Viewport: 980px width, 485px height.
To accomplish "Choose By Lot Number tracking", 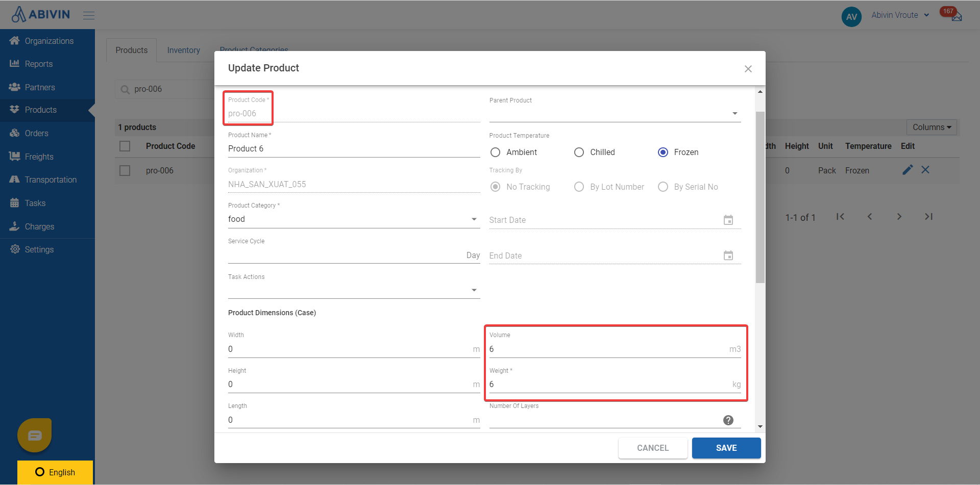I will (579, 187).
